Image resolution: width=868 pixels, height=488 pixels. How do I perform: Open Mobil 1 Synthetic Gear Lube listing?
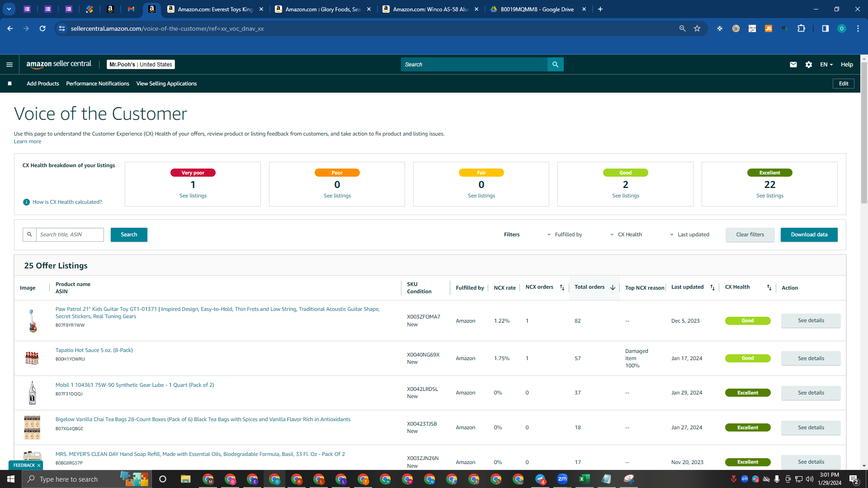coord(135,385)
